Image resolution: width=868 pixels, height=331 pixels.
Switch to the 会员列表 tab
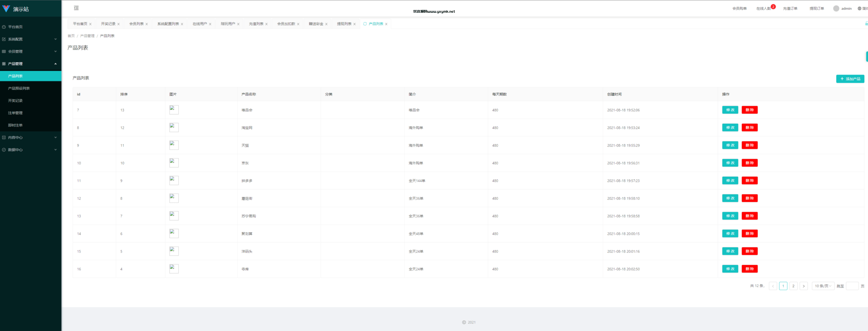click(x=136, y=24)
